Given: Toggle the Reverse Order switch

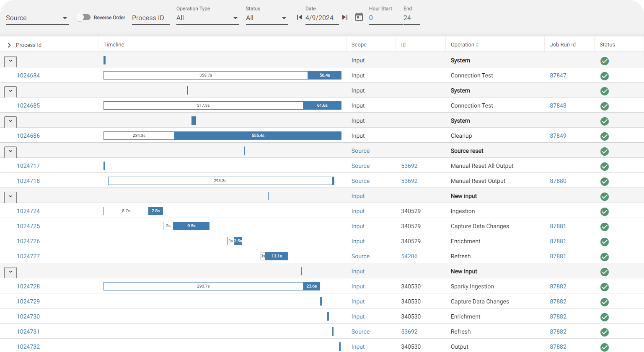Looking at the screenshot, I should pyautogui.click(x=83, y=17).
